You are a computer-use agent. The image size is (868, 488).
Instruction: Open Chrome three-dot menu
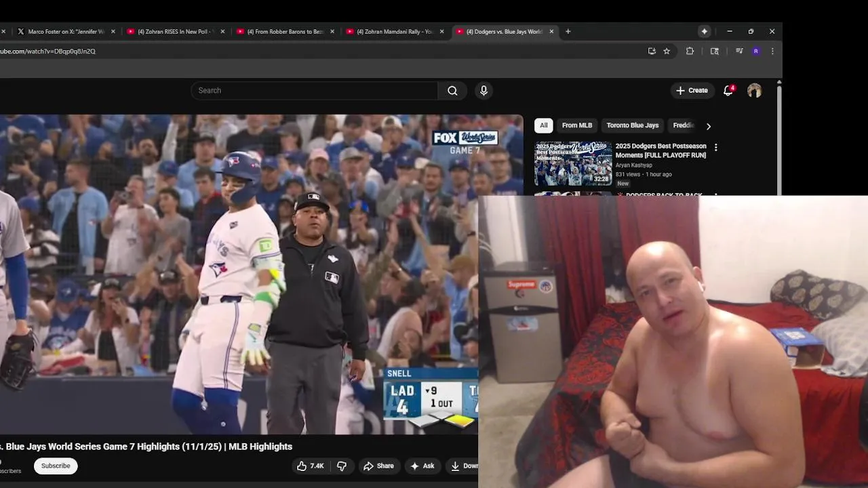772,51
